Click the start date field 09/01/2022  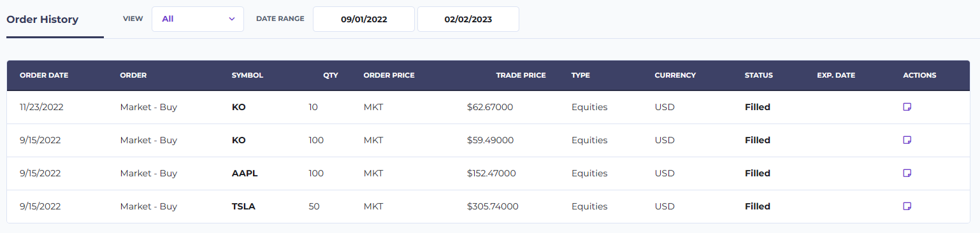[x=364, y=19]
